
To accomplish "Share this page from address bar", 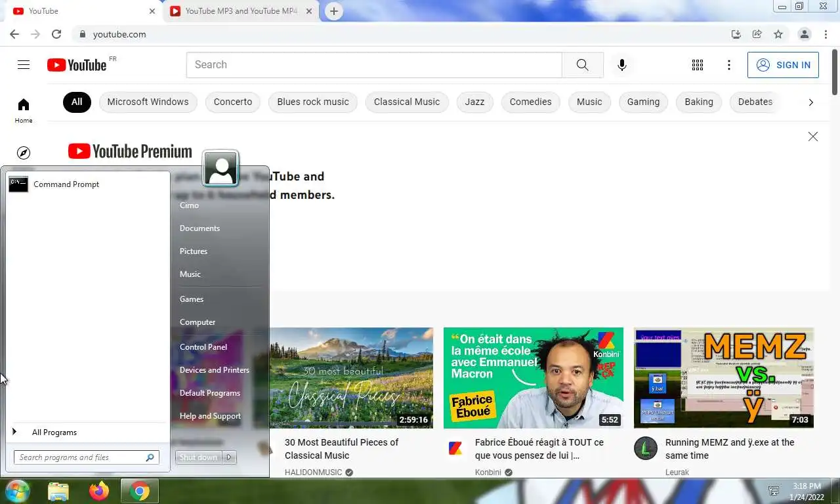I will point(757,34).
